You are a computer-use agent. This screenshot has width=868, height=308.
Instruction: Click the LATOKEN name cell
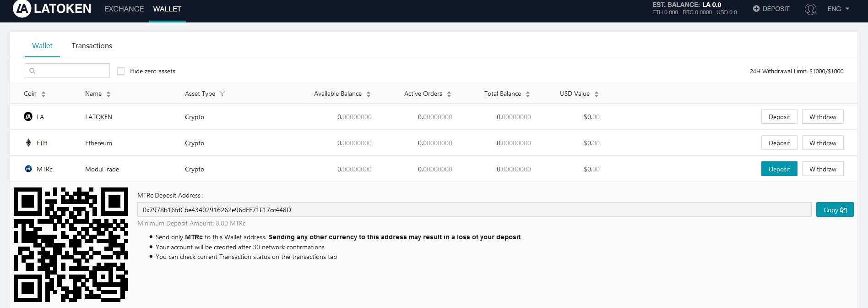(x=98, y=117)
